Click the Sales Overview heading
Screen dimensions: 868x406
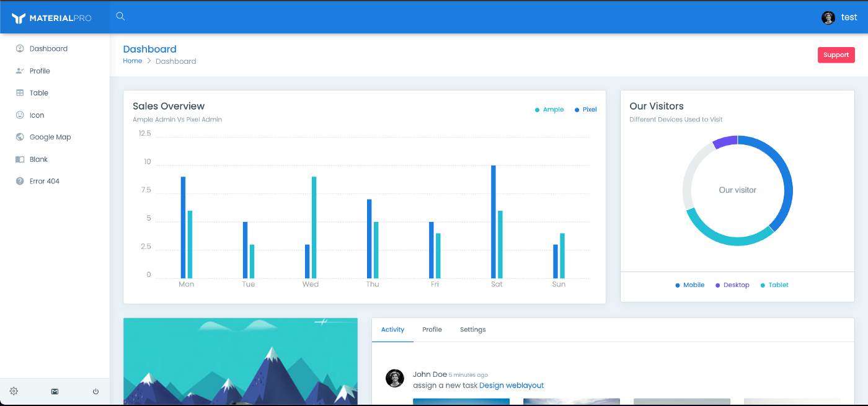point(169,106)
